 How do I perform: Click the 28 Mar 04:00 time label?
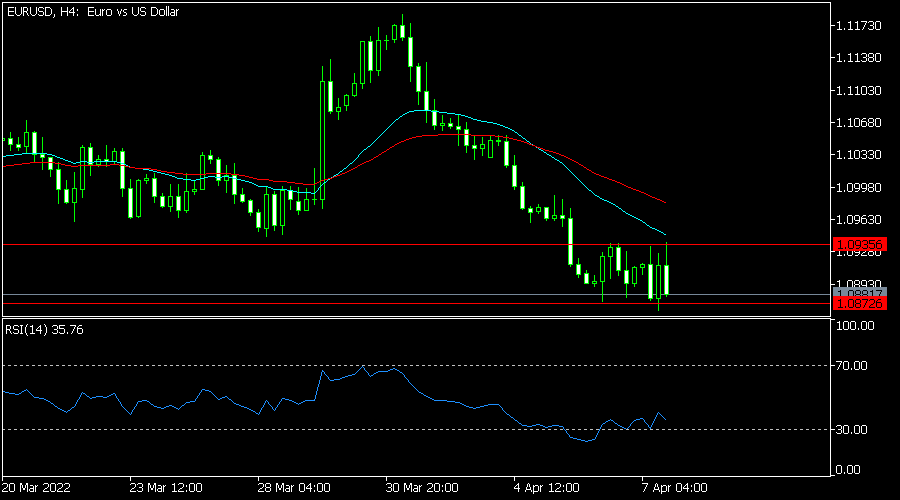[x=294, y=488]
